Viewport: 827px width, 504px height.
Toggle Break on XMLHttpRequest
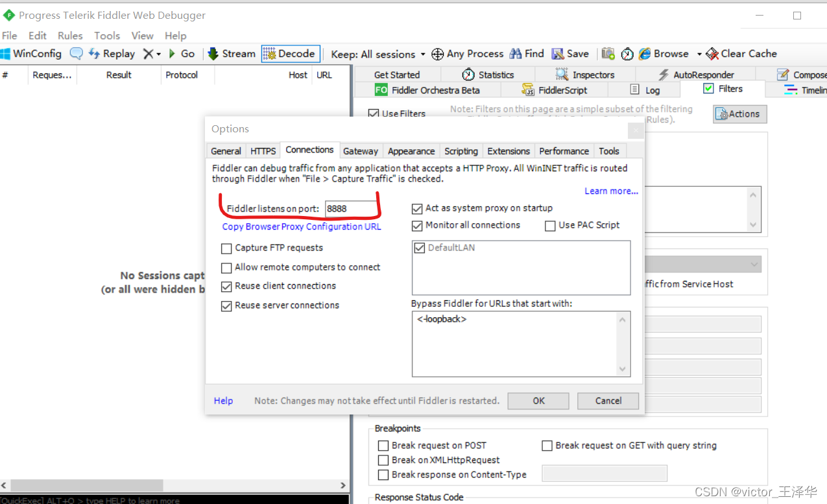coord(383,460)
